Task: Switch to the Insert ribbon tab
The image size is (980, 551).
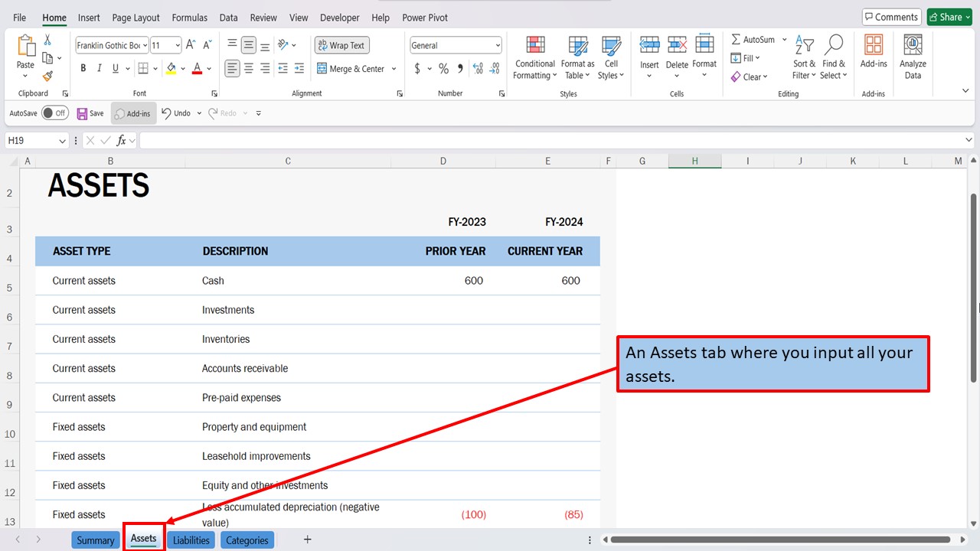Action: coord(89,18)
